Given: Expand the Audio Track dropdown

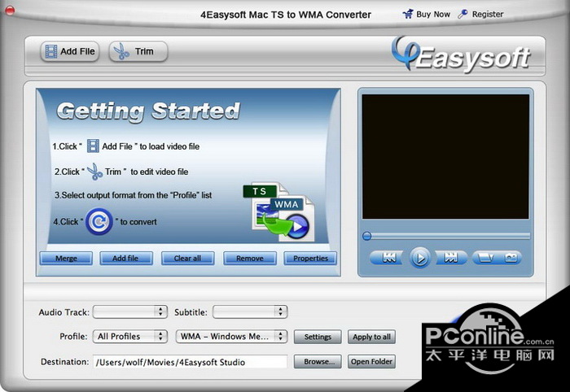Looking at the screenshot, I should pos(129,311).
